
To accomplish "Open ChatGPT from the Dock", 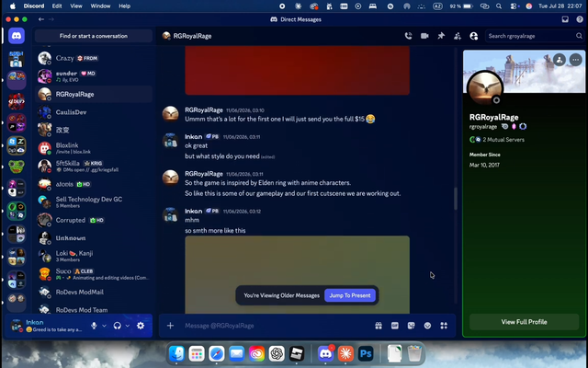I will point(277,353).
